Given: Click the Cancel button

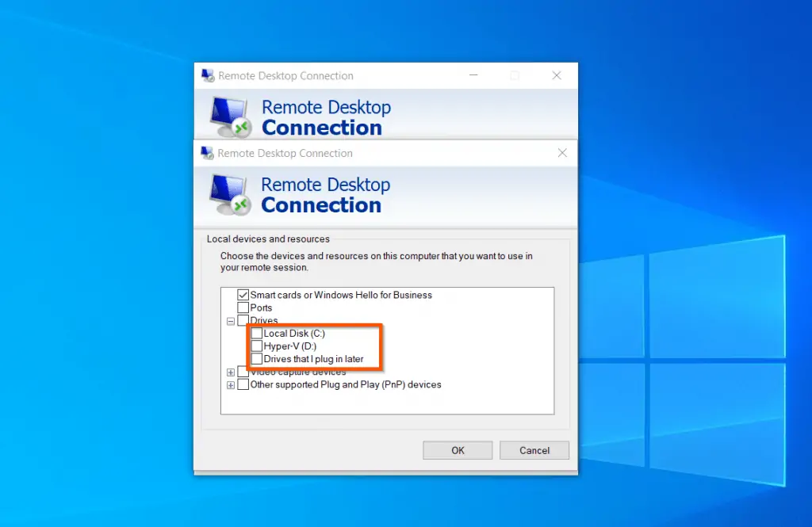Looking at the screenshot, I should click(x=534, y=449).
